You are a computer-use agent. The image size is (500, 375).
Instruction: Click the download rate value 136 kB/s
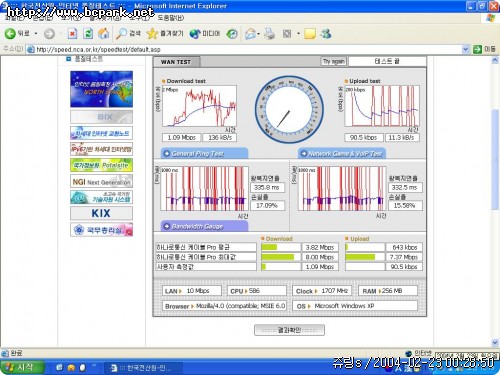click(x=220, y=137)
